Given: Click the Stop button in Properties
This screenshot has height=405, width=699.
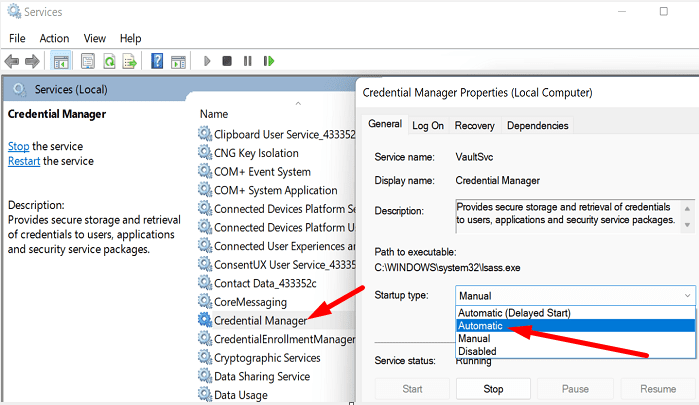Looking at the screenshot, I should pos(493,389).
